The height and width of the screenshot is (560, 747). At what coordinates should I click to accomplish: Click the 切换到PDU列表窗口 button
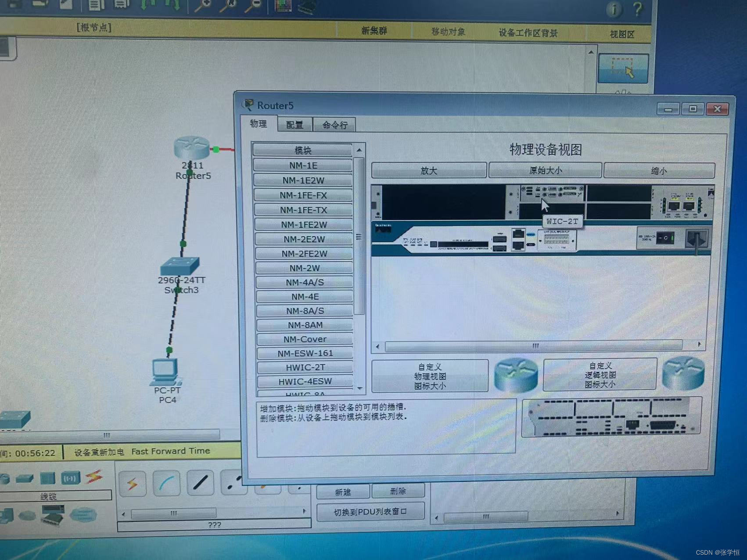(x=370, y=512)
